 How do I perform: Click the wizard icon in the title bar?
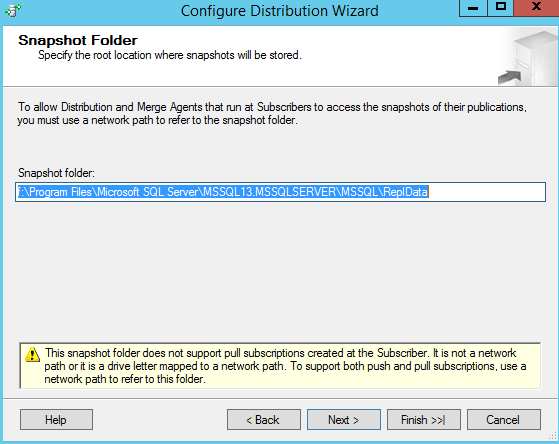pyautogui.click(x=13, y=10)
